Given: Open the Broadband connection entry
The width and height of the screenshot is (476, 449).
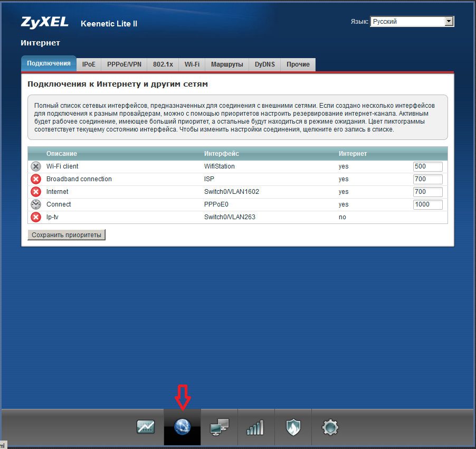Looking at the screenshot, I should click(x=79, y=179).
